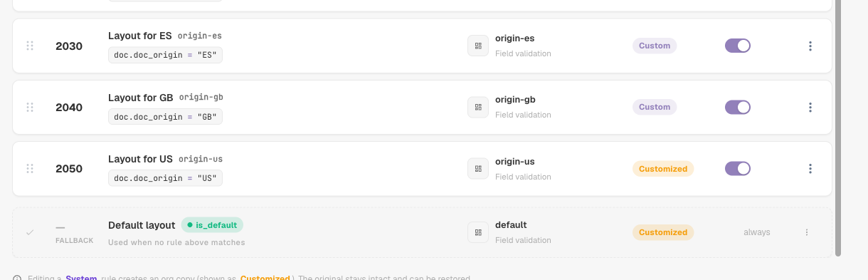
Task: Select the is_default tag on Default layout
Action: coord(212,225)
